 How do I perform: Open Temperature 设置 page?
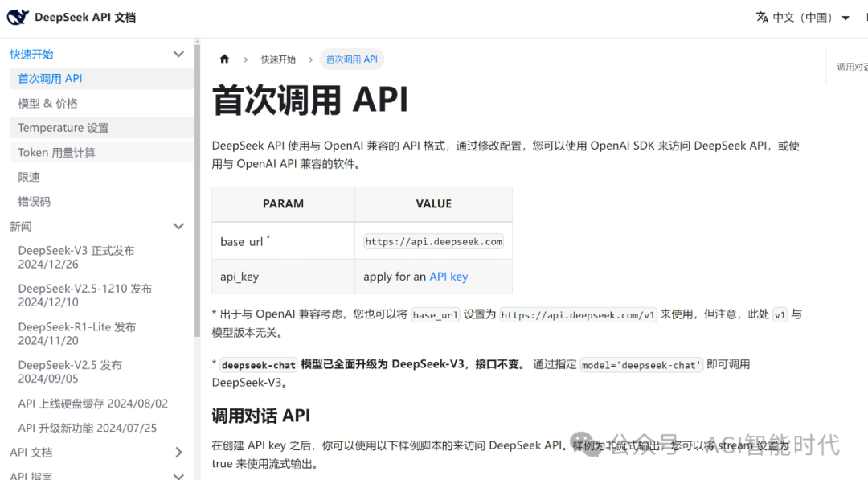[x=101, y=128]
